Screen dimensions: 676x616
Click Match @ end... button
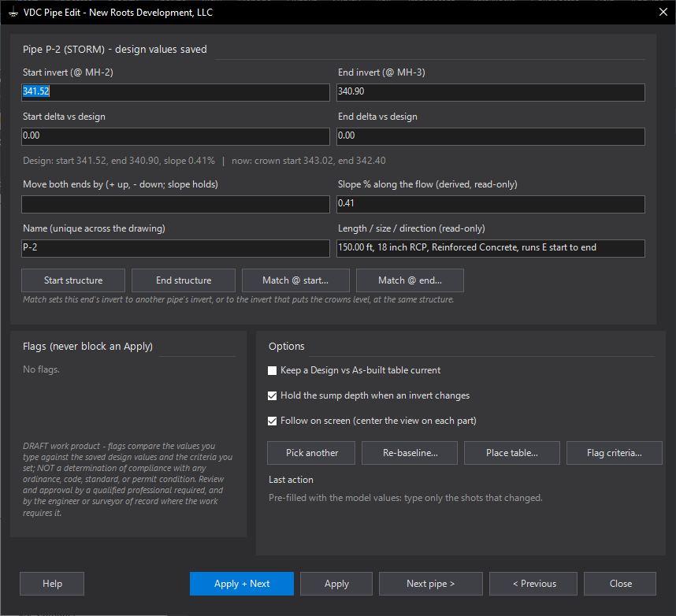click(x=410, y=280)
